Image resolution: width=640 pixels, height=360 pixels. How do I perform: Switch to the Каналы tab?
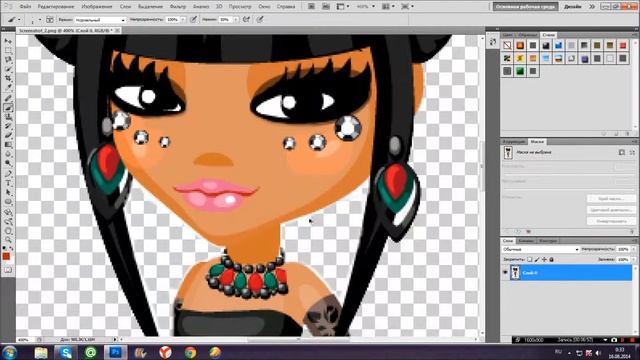[526, 241]
